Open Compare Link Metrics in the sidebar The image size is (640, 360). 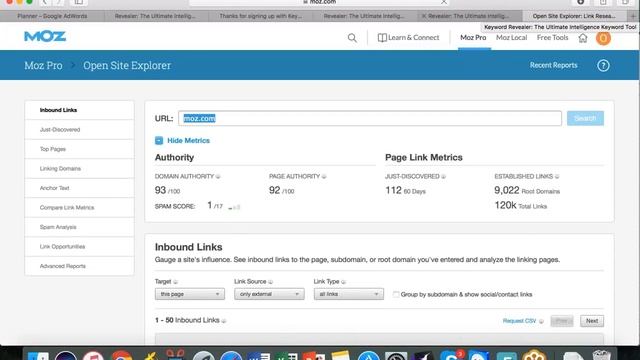pos(79,208)
